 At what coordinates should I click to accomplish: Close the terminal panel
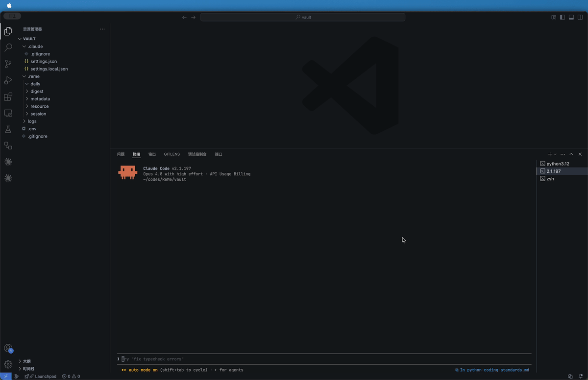580,154
